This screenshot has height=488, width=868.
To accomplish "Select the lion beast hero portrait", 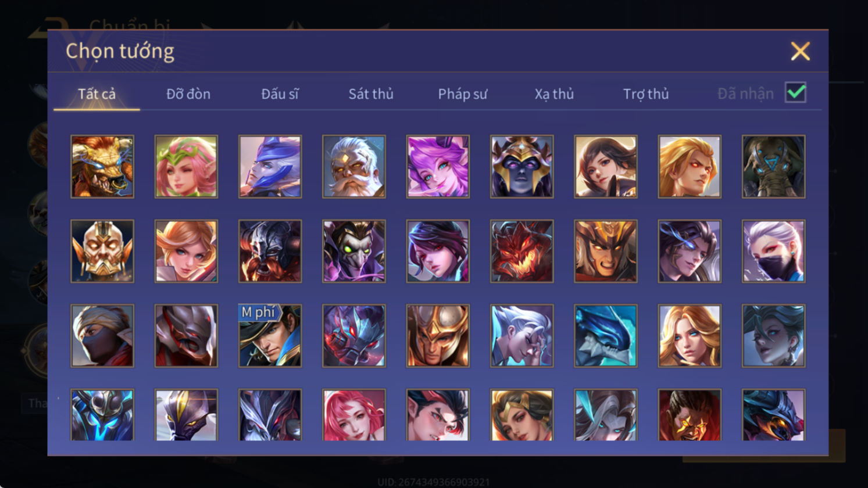I will [x=102, y=167].
